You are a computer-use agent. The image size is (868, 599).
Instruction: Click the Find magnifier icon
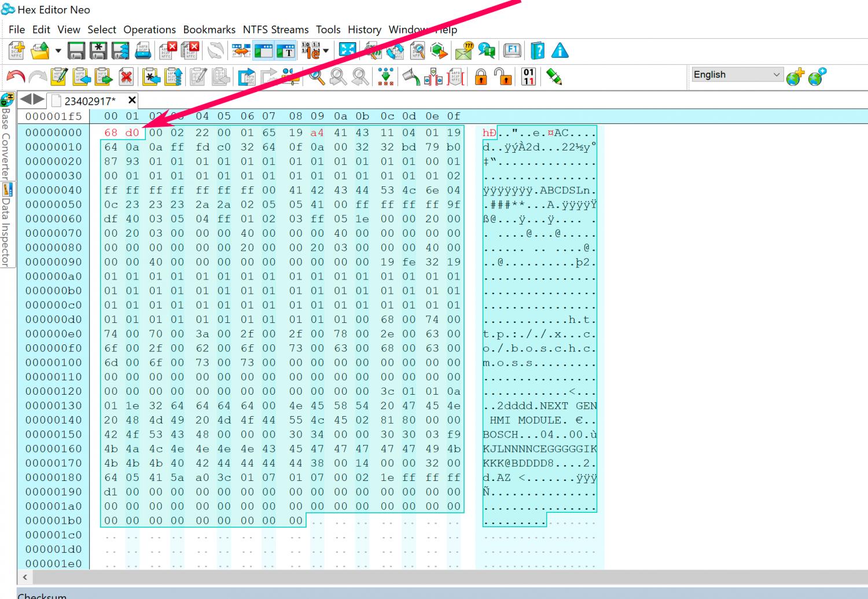tap(317, 76)
